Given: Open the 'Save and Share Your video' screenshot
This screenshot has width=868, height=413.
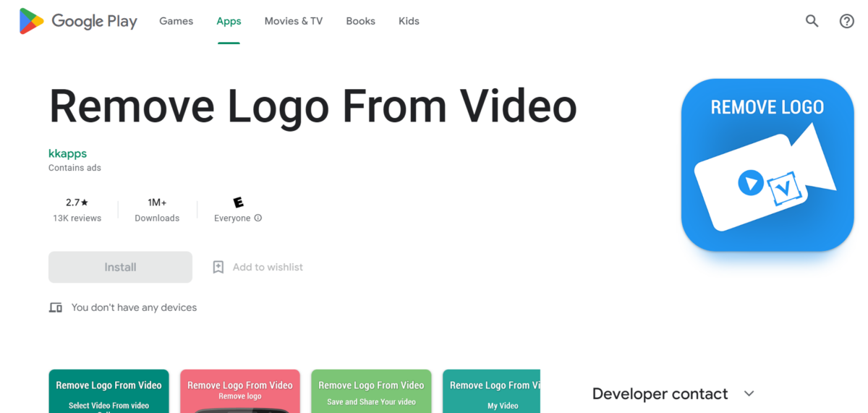Looking at the screenshot, I should coord(371,391).
